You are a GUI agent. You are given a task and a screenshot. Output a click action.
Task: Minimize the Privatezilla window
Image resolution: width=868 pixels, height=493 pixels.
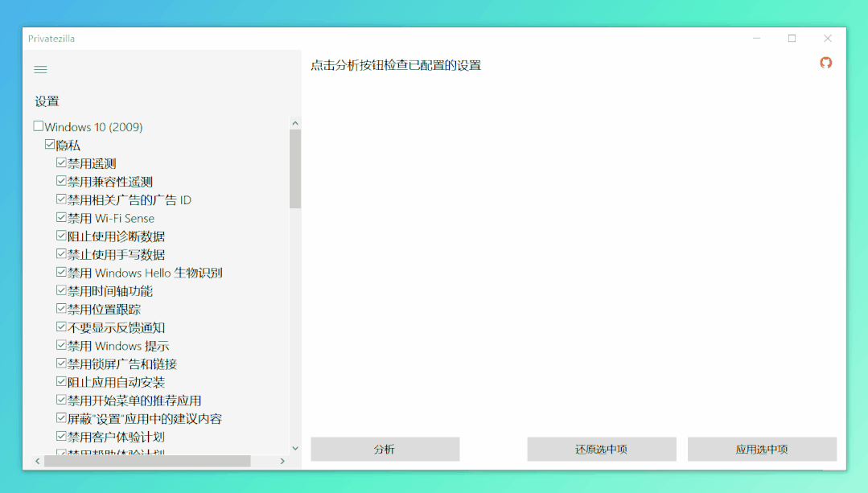pyautogui.click(x=756, y=38)
